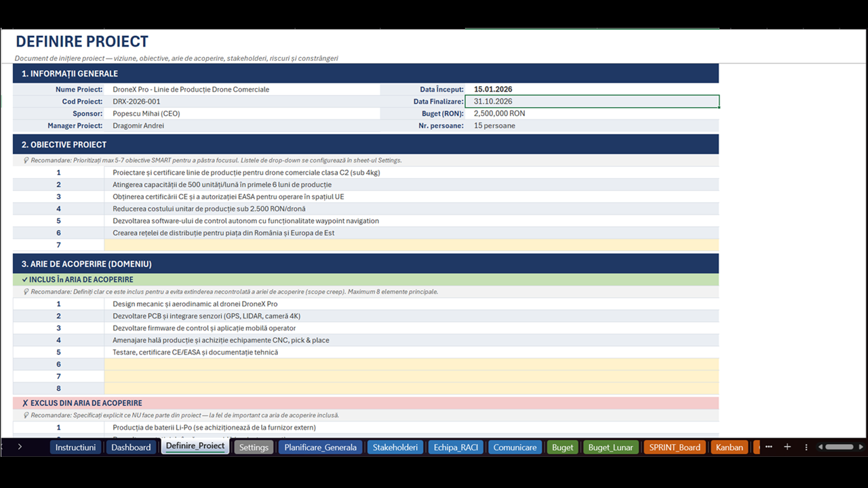Switch to the SPRINT_Board sheet
This screenshot has height=488, width=868.
click(x=675, y=447)
